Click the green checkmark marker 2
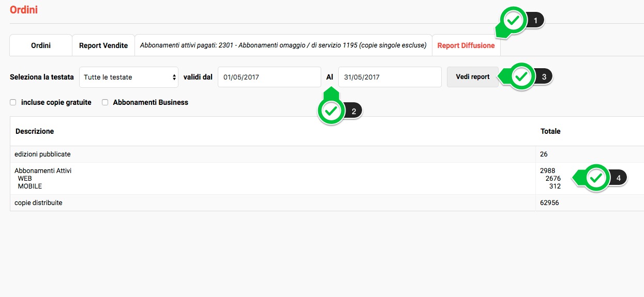This screenshot has height=297, width=644. click(x=332, y=111)
